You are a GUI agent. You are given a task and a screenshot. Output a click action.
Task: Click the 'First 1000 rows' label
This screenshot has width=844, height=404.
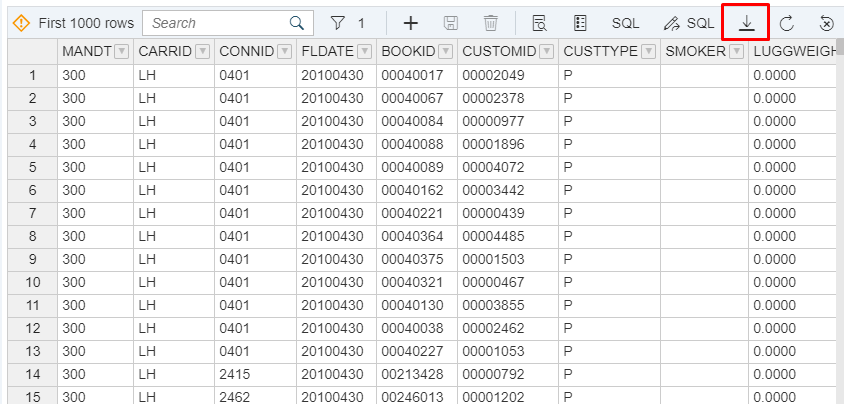click(86, 23)
